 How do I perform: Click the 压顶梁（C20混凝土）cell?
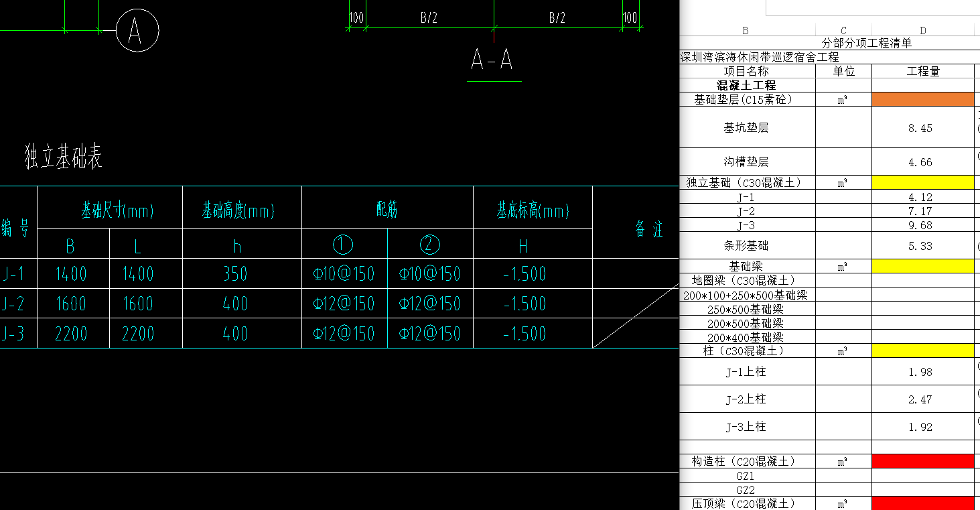[747, 503]
